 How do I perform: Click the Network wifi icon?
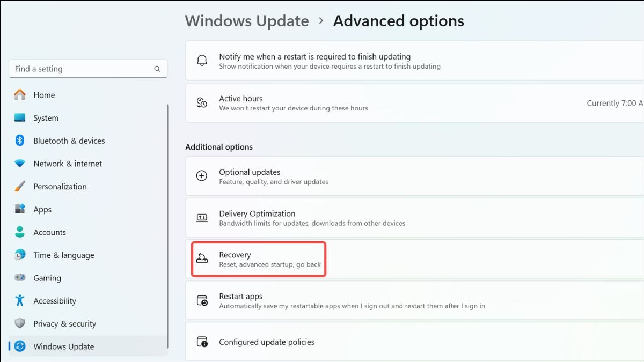click(x=20, y=164)
